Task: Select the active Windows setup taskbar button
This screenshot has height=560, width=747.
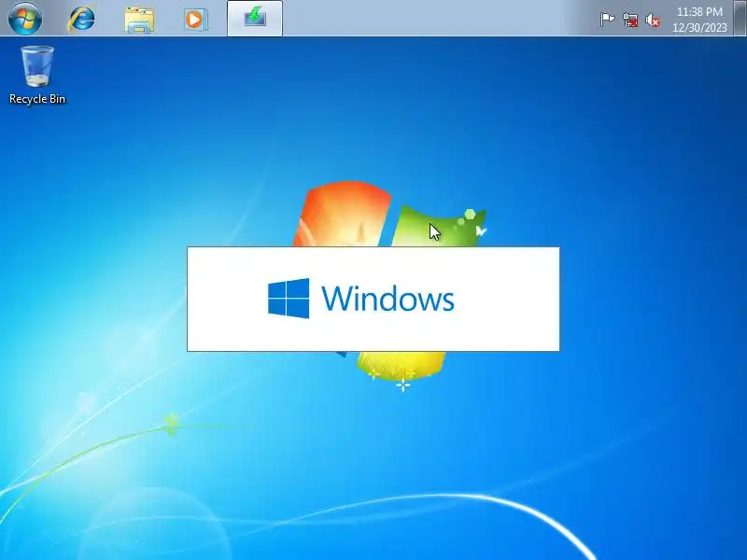Action: coord(255,18)
